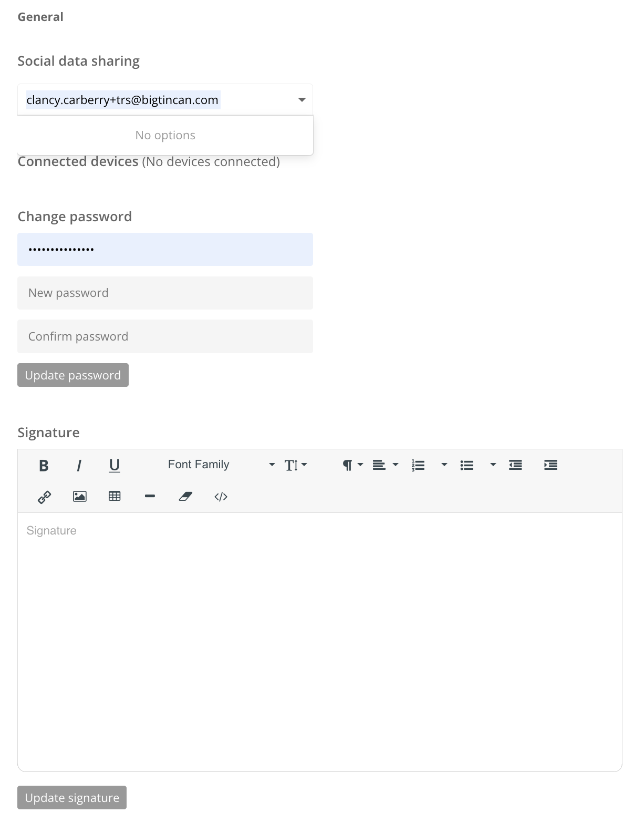Decrease the text indent
This screenshot has width=644, height=823.
pyautogui.click(x=515, y=465)
